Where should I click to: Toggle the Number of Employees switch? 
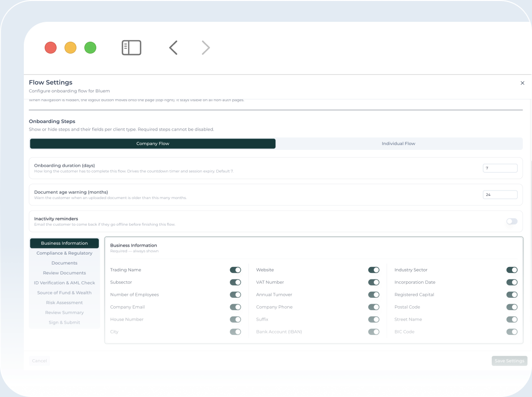click(235, 295)
